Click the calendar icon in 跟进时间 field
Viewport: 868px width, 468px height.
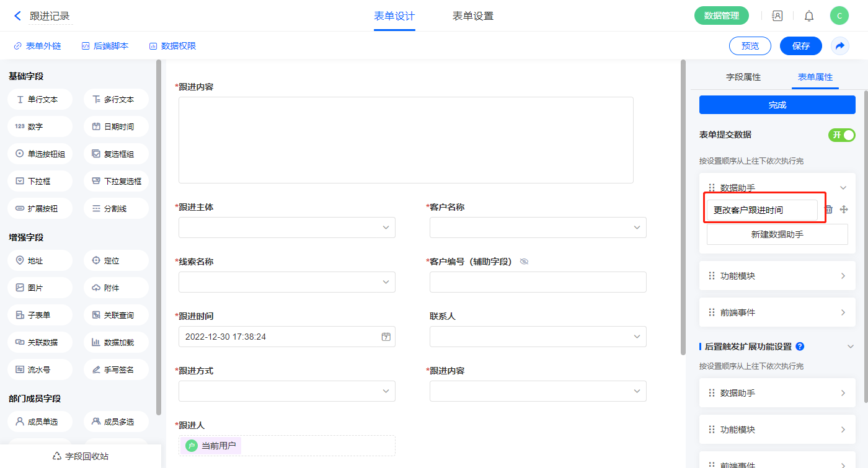pyautogui.click(x=386, y=337)
